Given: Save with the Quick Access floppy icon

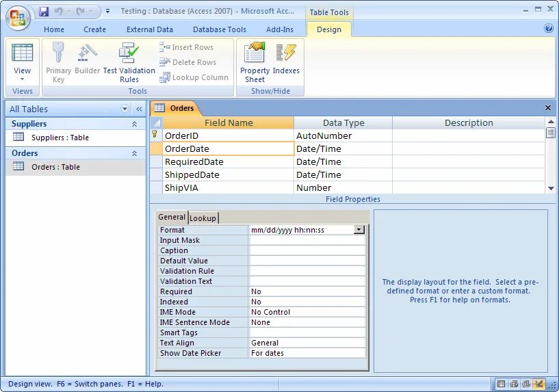Looking at the screenshot, I should point(44,12).
